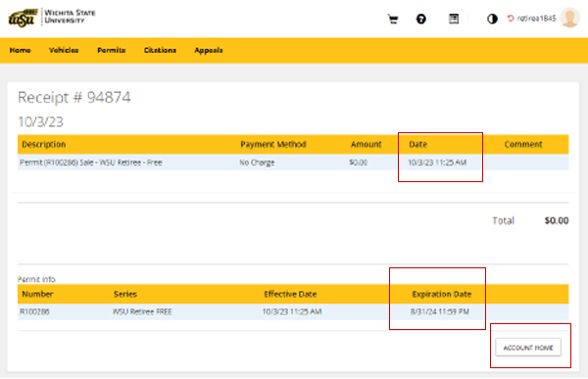Toggle the high contrast mode icon
588x379 pixels.
pos(492,19)
